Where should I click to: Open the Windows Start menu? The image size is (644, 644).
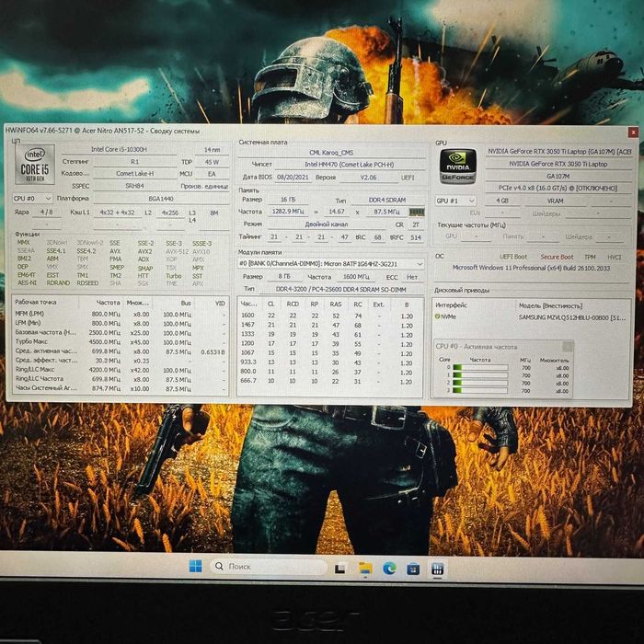coord(195,566)
